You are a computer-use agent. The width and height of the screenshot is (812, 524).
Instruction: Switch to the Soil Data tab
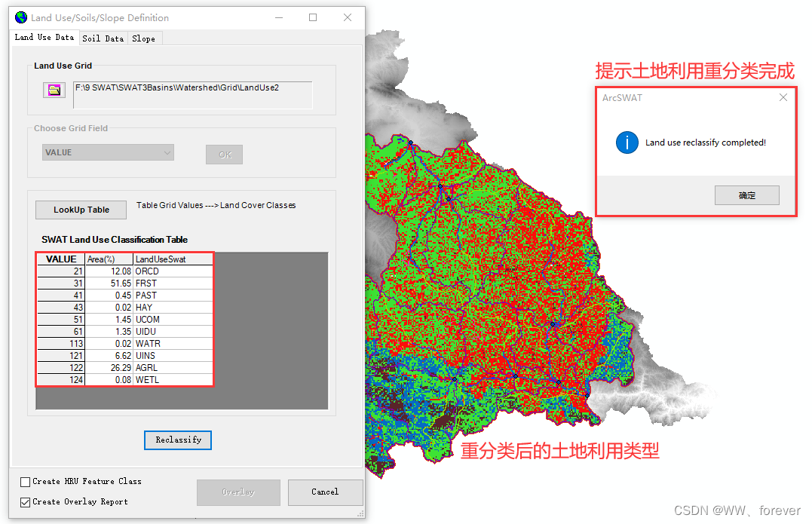(103, 38)
